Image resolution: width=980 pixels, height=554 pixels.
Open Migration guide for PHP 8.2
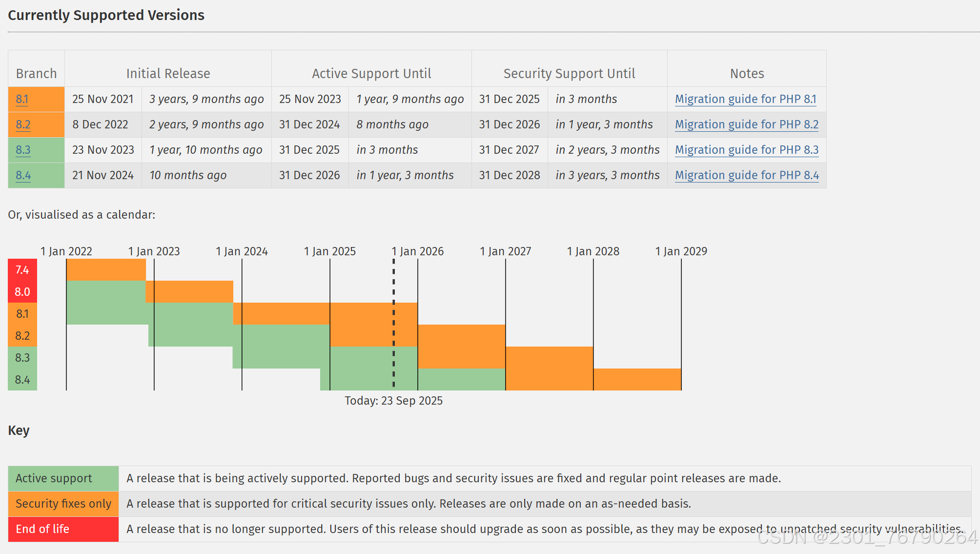coord(746,124)
